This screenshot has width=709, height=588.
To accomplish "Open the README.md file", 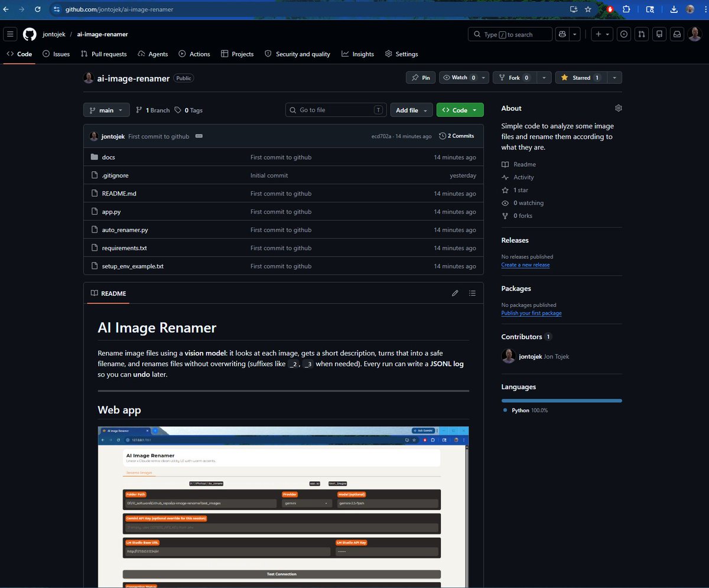I will point(119,194).
